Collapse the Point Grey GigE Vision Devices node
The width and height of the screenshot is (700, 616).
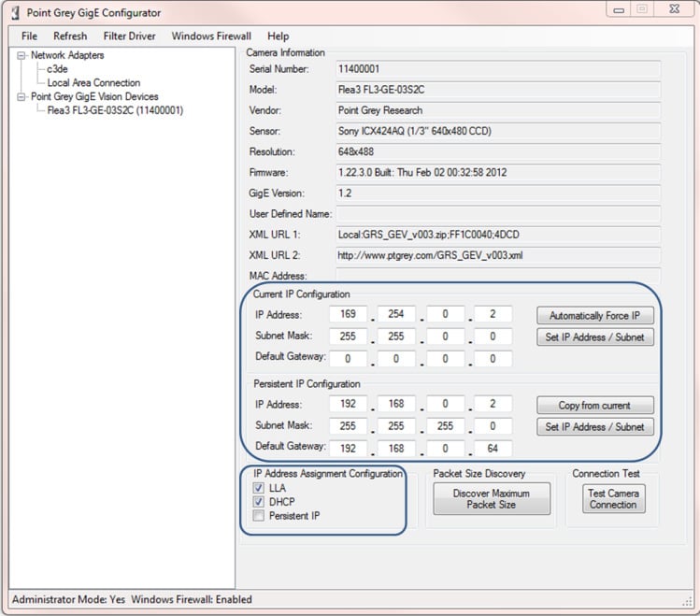[x=21, y=97]
